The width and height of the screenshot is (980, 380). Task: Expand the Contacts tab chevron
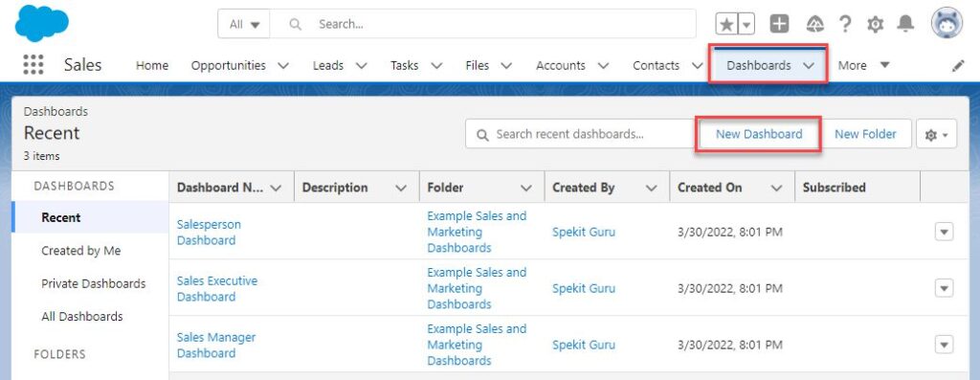[x=697, y=66]
